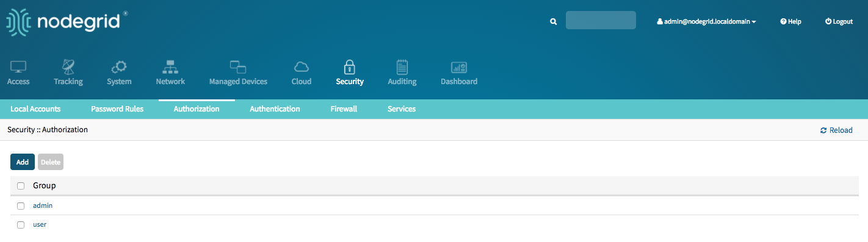This screenshot has height=242, width=868.
Task: Open the Cloud icon
Action: pos(301,66)
